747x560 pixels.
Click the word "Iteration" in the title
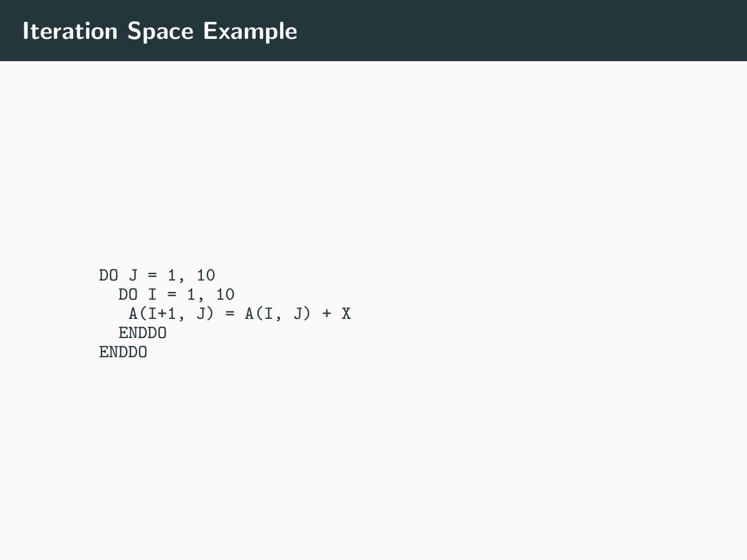tap(70, 31)
